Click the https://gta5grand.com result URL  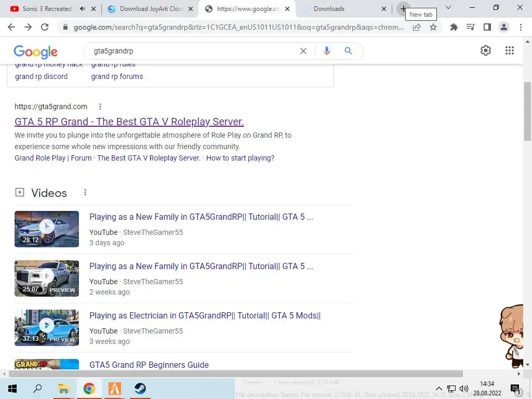coord(51,107)
